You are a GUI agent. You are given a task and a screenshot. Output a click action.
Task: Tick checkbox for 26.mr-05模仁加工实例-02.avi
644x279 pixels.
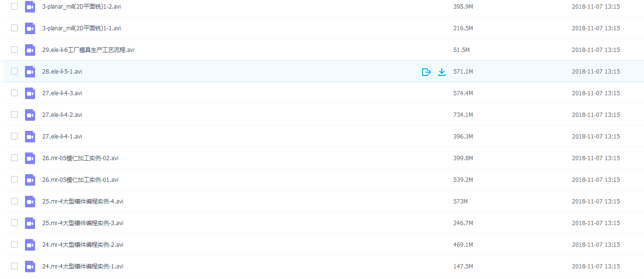point(14,158)
